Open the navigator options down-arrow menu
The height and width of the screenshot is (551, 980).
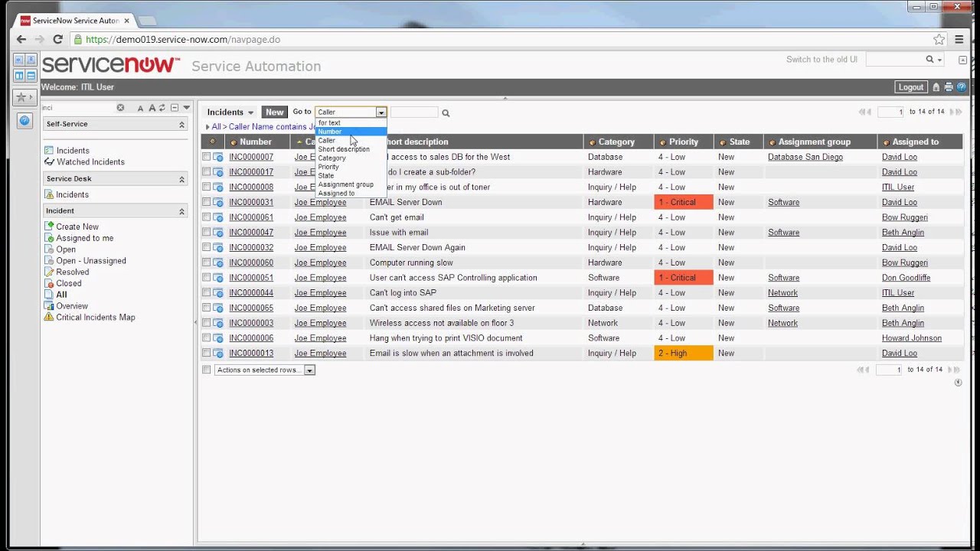pyautogui.click(x=186, y=108)
